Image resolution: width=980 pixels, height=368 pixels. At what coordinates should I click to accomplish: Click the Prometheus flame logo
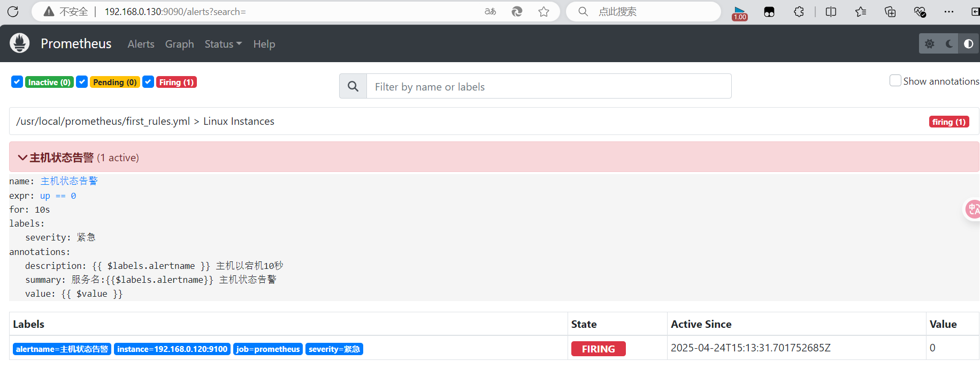click(x=20, y=43)
